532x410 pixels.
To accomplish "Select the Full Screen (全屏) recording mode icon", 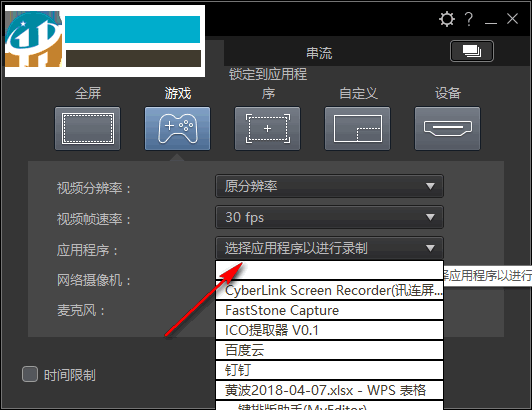I will pos(88,128).
